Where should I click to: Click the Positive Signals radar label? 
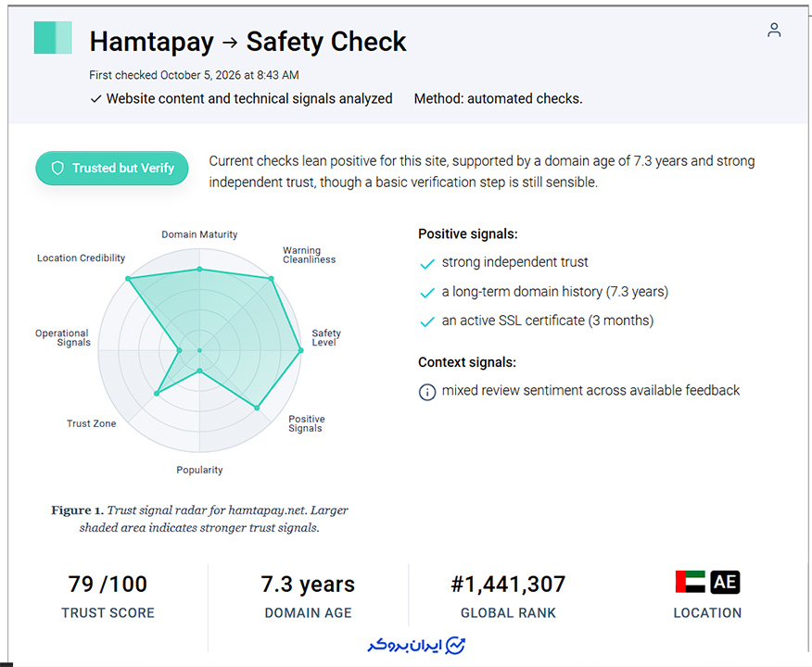point(307,423)
